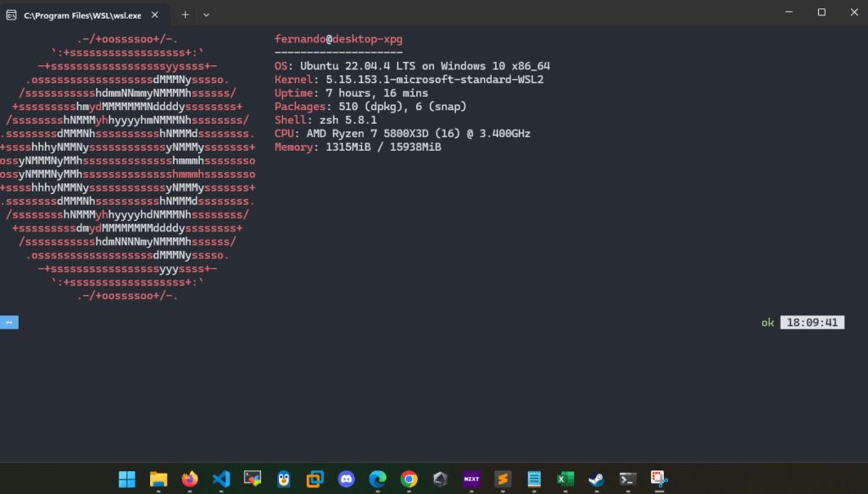This screenshot has height=494, width=868.
Task: Open the new tab options dropdown chevron
Action: [x=206, y=14]
